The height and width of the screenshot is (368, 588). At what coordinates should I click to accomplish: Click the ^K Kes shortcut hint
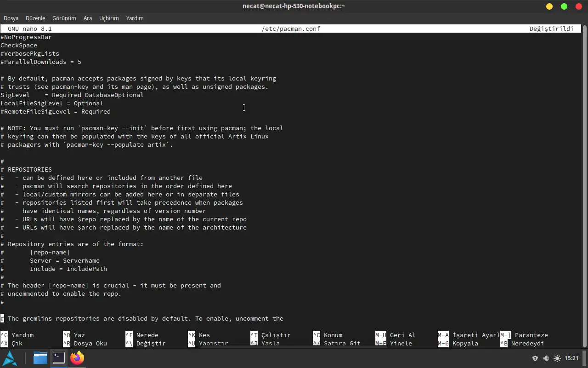coord(199,335)
